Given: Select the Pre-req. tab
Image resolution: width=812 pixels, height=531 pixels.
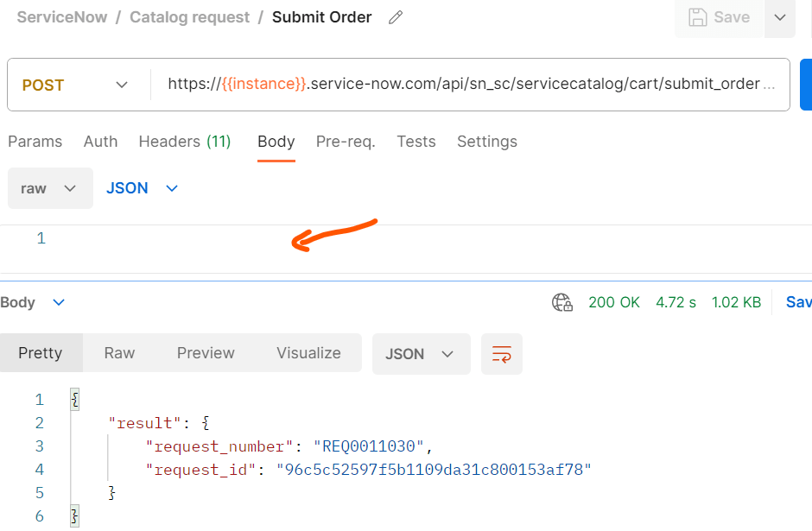Looking at the screenshot, I should pyautogui.click(x=346, y=142).
